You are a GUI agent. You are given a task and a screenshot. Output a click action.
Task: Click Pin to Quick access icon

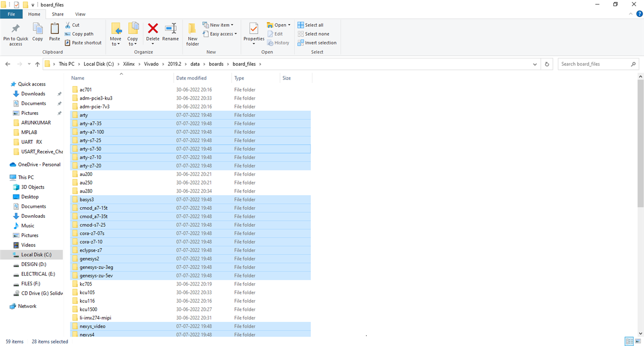pos(16,28)
